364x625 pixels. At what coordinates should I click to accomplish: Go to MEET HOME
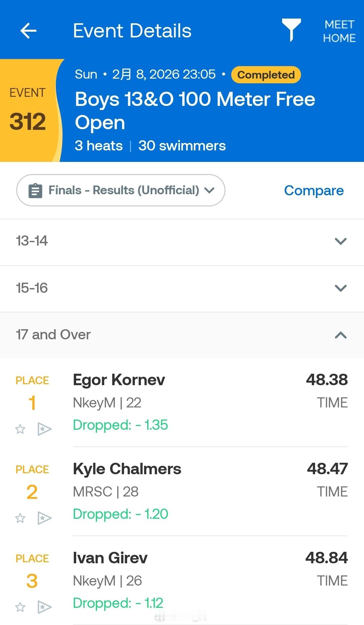[x=339, y=31]
